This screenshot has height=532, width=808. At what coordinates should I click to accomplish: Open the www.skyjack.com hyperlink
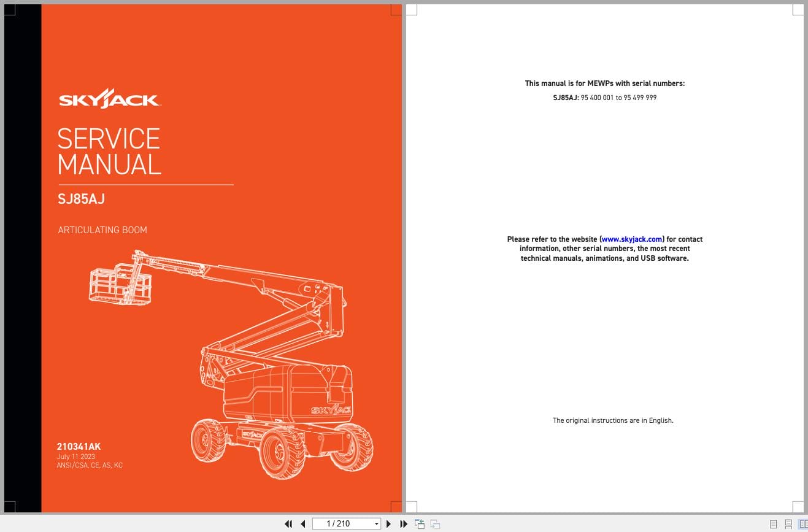(x=632, y=239)
